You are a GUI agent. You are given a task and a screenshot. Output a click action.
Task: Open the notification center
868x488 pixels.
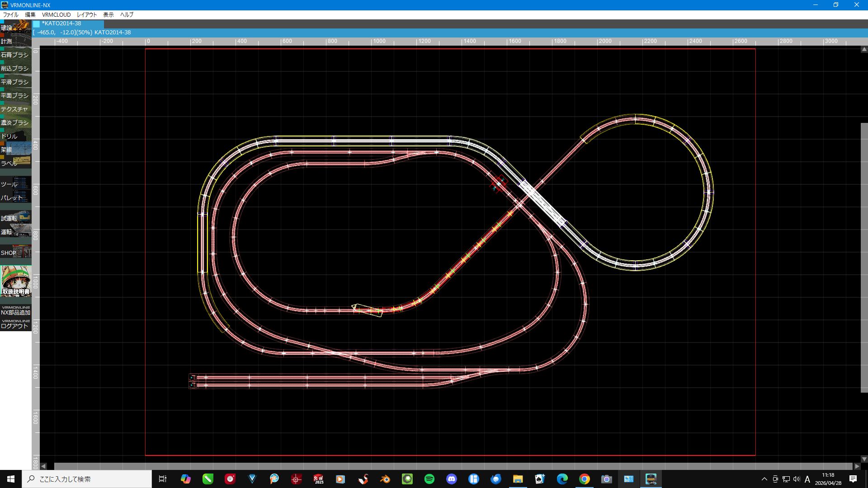tap(853, 479)
